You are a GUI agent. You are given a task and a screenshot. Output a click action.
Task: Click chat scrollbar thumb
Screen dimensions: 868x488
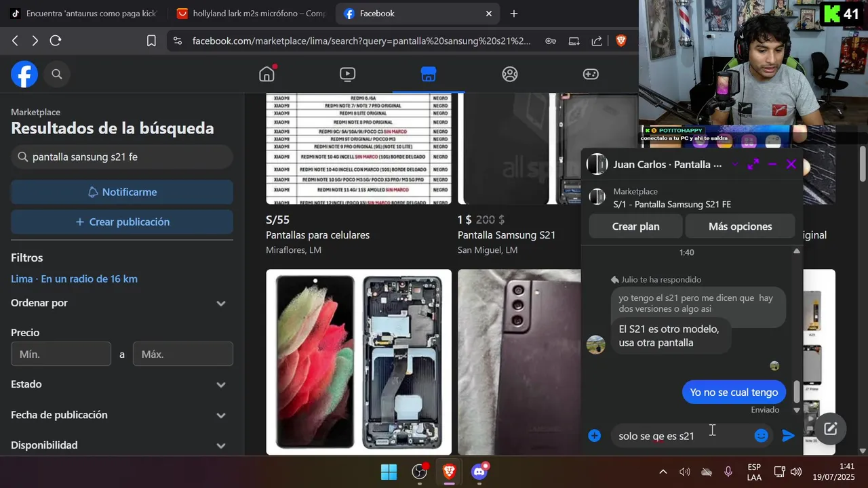pyautogui.click(x=797, y=392)
